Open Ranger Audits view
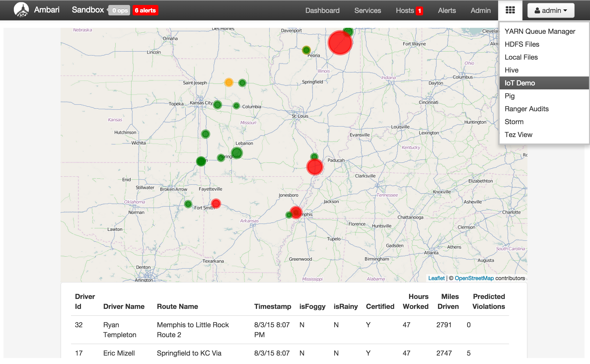 [x=526, y=109]
